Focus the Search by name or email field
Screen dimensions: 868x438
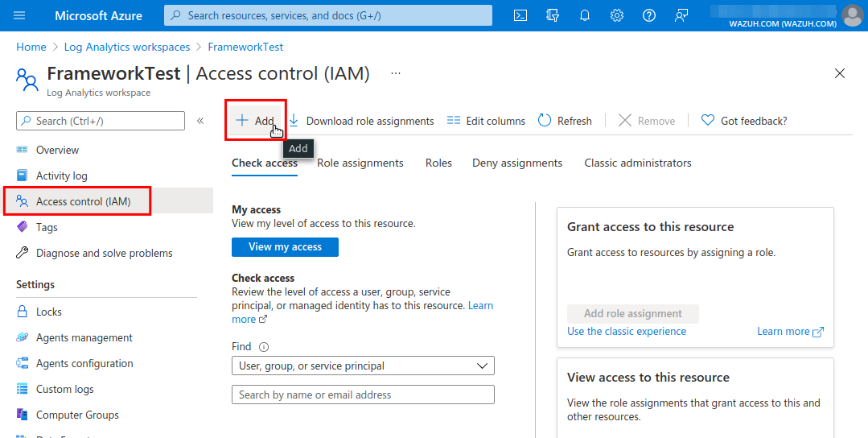[x=363, y=395]
